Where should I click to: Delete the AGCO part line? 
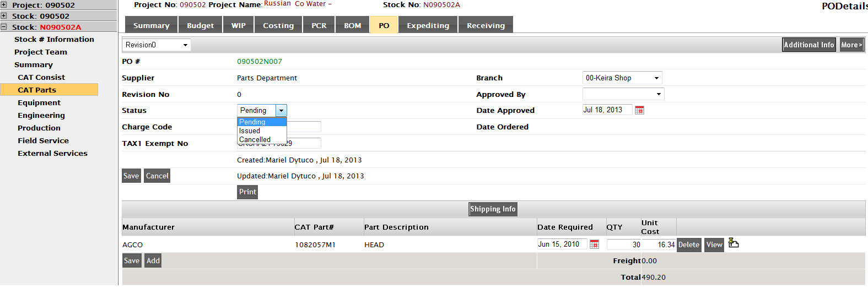[688, 245]
